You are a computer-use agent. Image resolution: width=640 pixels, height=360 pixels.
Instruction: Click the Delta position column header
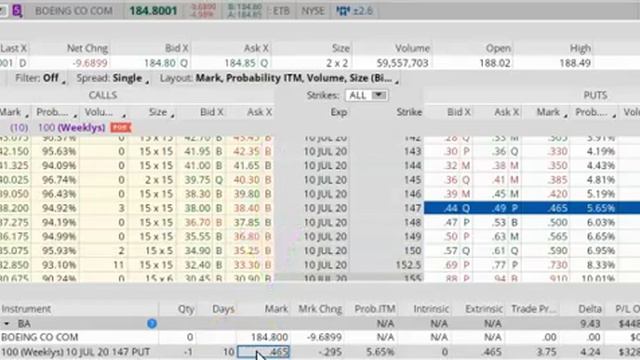pos(590,309)
